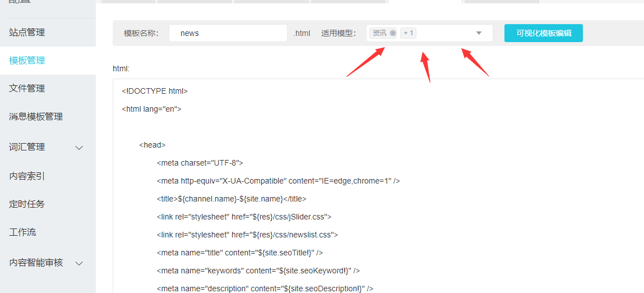Click the newslist.css link line
This screenshot has height=293, width=644.
(247, 235)
